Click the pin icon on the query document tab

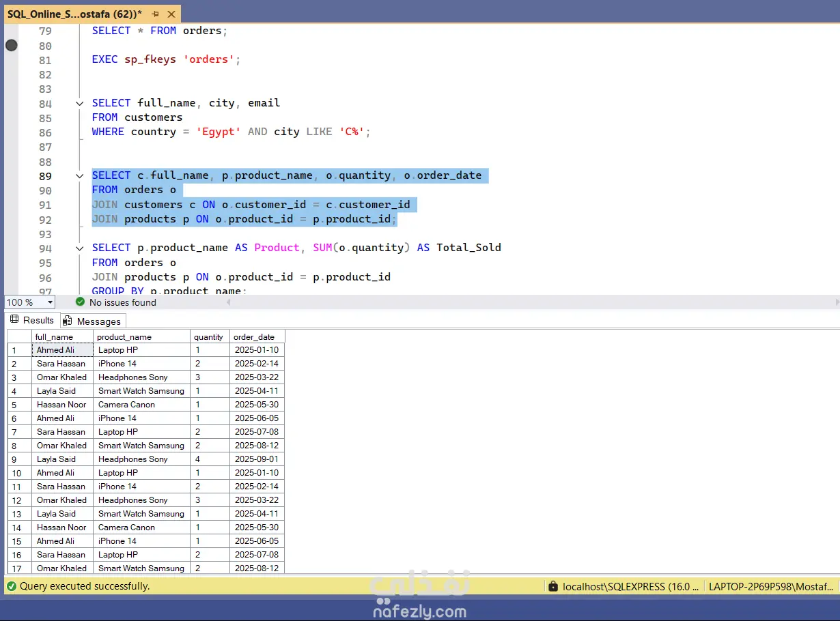157,13
